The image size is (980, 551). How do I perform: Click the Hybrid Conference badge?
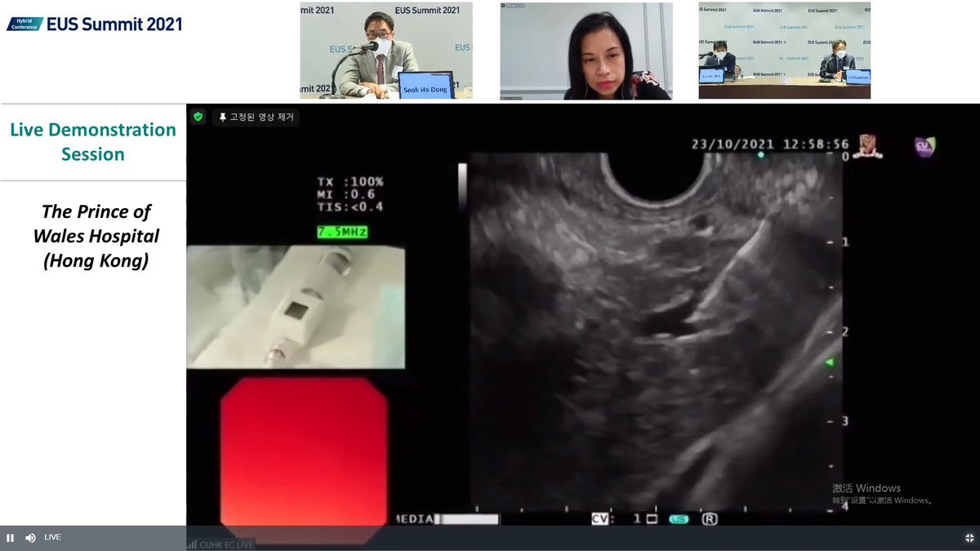tap(25, 24)
